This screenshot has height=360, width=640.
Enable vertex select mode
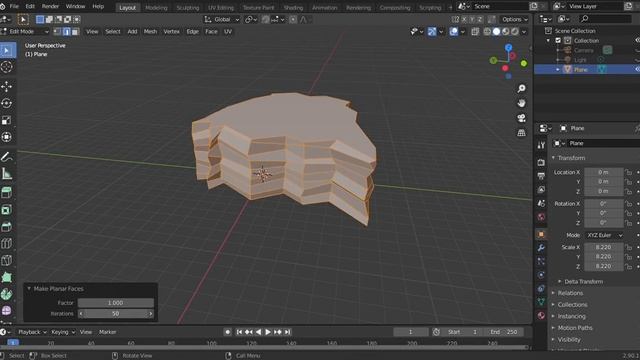coord(57,31)
